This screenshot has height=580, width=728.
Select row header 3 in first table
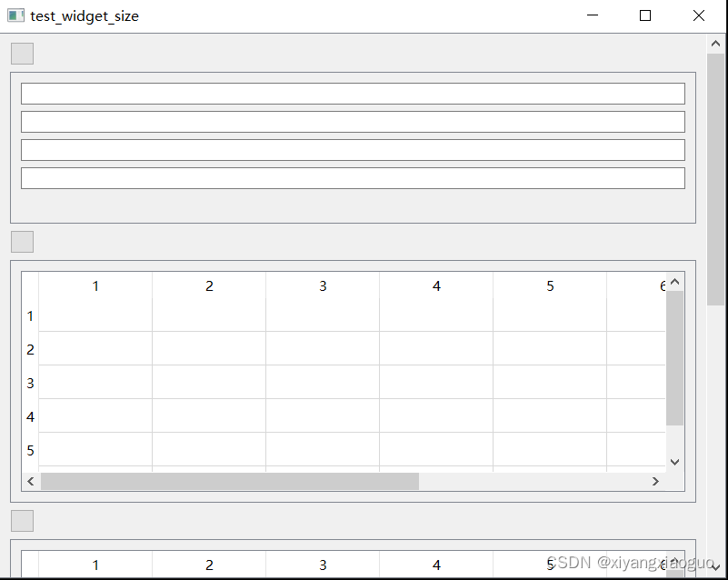30,383
